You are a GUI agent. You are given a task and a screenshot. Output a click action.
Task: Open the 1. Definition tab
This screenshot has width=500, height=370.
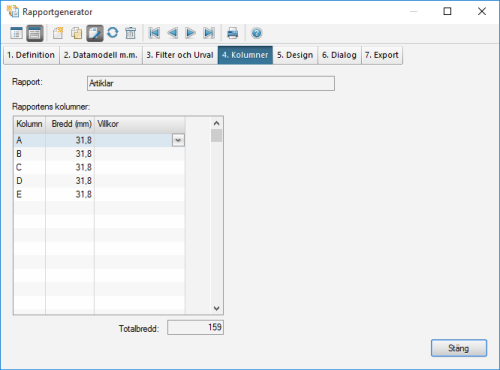click(x=31, y=55)
